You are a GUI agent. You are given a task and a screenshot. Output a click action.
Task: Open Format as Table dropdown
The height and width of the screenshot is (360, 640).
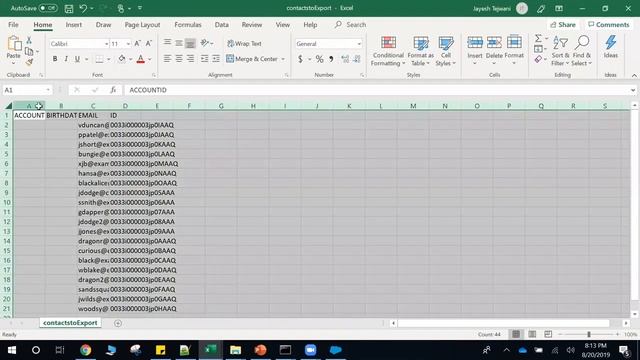pyautogui.click(x=420, y=51)
